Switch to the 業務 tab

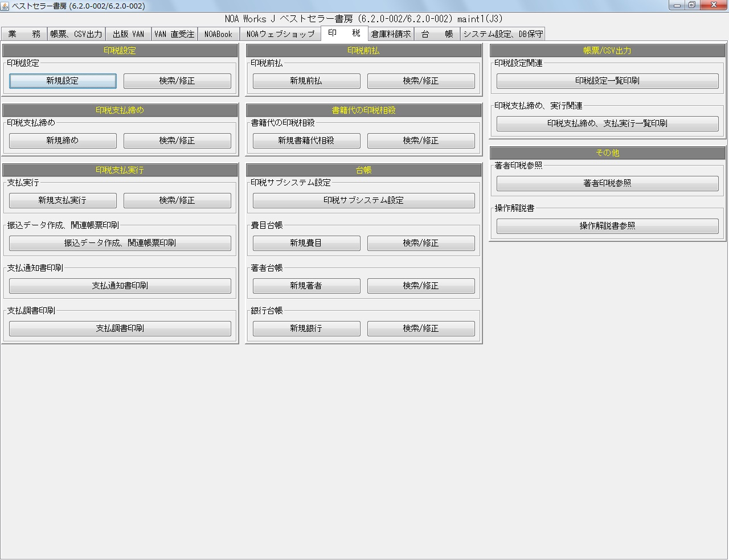tap(24, 34)
